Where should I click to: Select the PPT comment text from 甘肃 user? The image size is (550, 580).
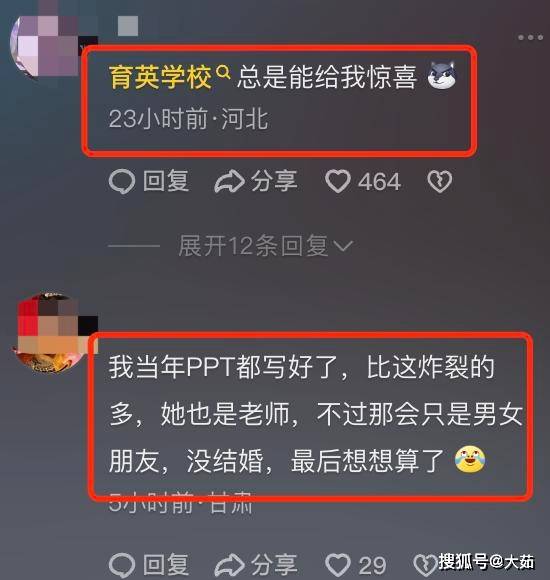(316, 414)
